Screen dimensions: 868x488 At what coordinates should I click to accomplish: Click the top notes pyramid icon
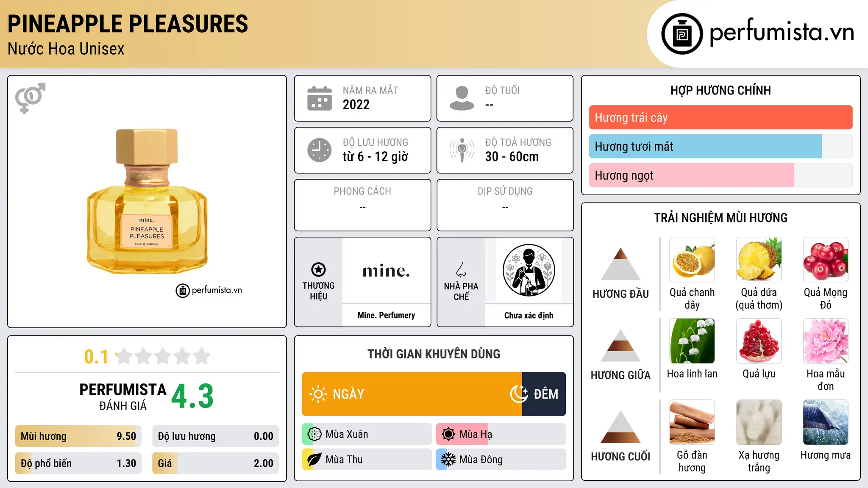coord(620,264)
